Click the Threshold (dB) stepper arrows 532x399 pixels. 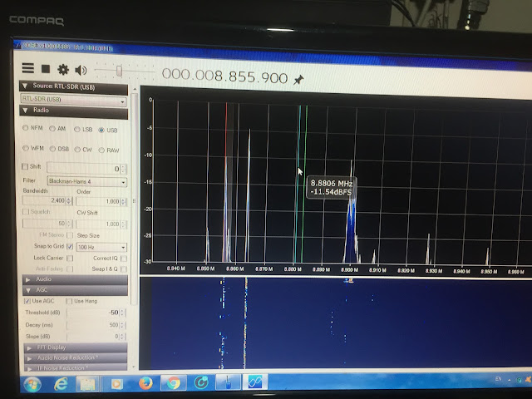[x=122, y=313]
